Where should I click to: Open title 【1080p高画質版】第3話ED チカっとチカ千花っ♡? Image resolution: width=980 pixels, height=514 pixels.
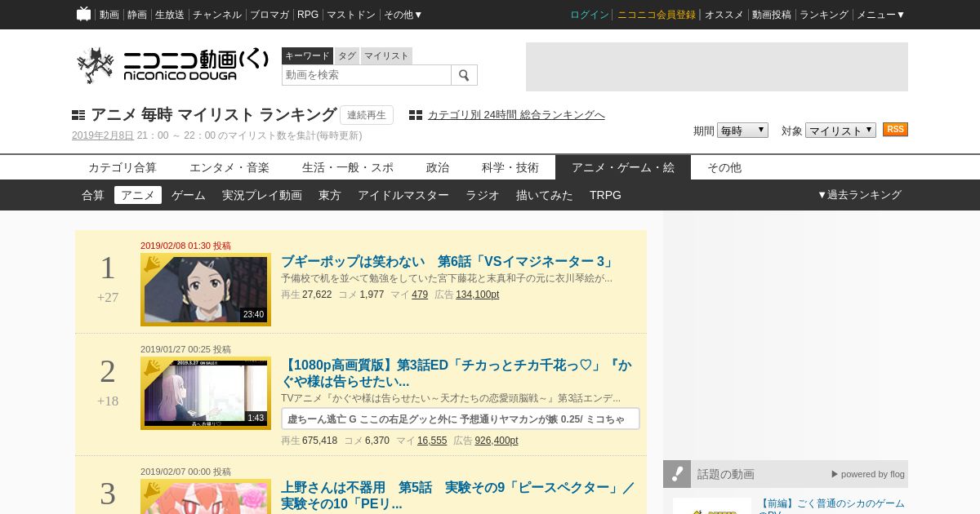click(457, 373)
